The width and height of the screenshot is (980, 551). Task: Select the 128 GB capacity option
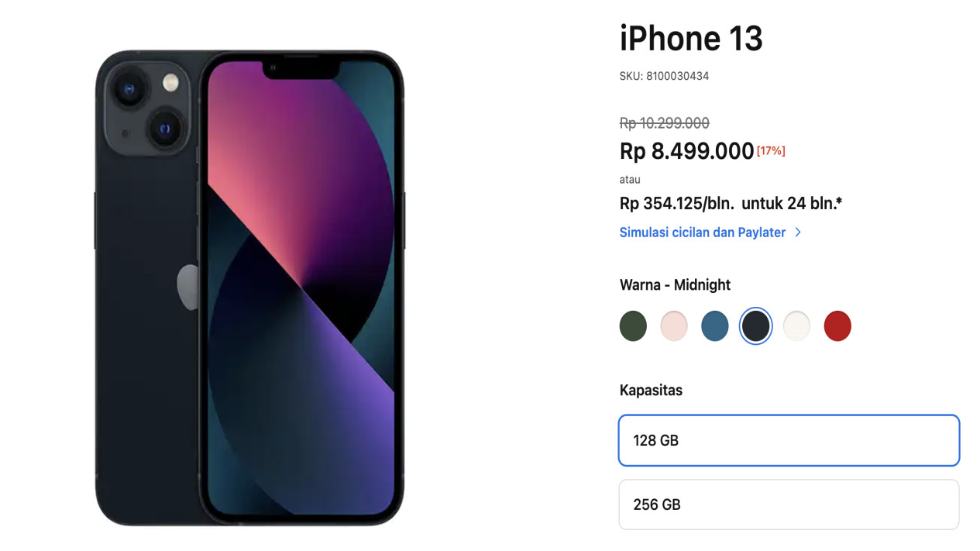coord(789,440)
